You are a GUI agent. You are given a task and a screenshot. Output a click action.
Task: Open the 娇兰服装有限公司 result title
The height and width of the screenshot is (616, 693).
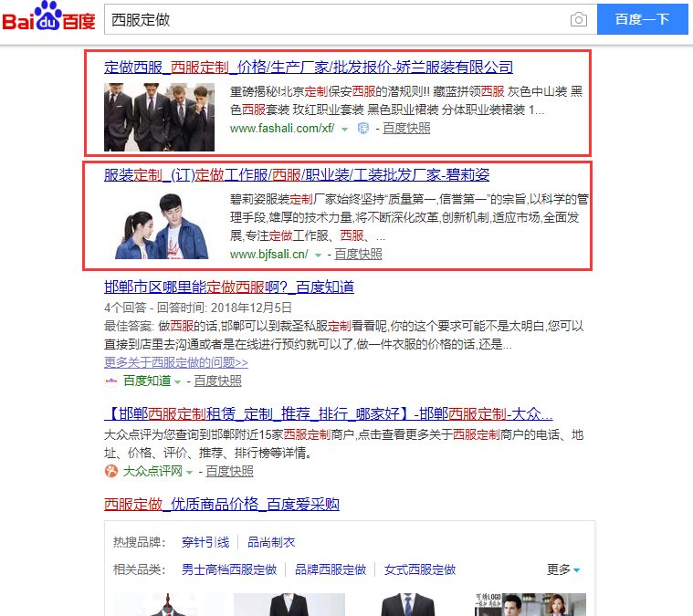pyautogui.click(x=308, y=68)
